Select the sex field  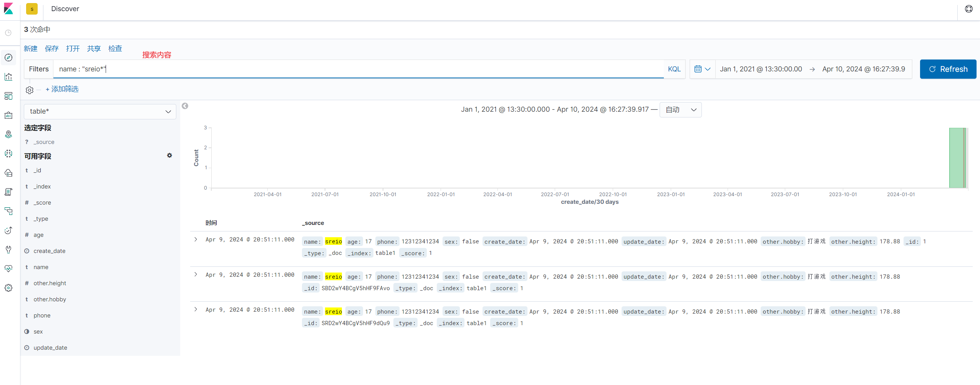[38, 332]
